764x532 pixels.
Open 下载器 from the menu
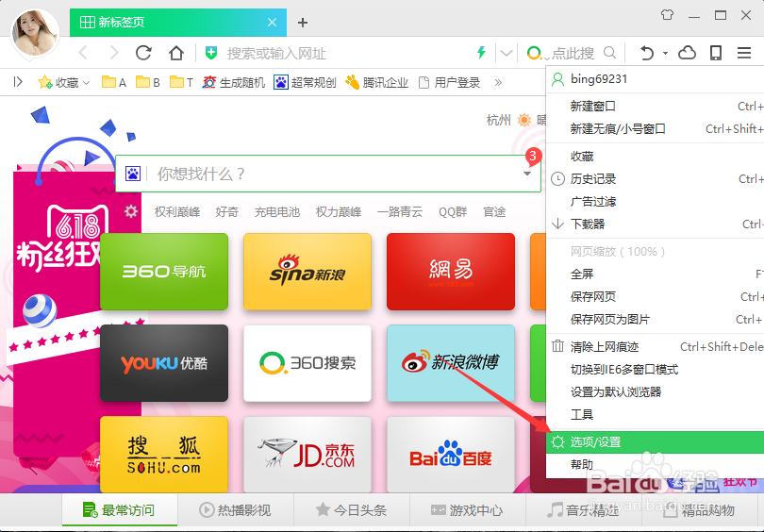click(x=655, y=224)
